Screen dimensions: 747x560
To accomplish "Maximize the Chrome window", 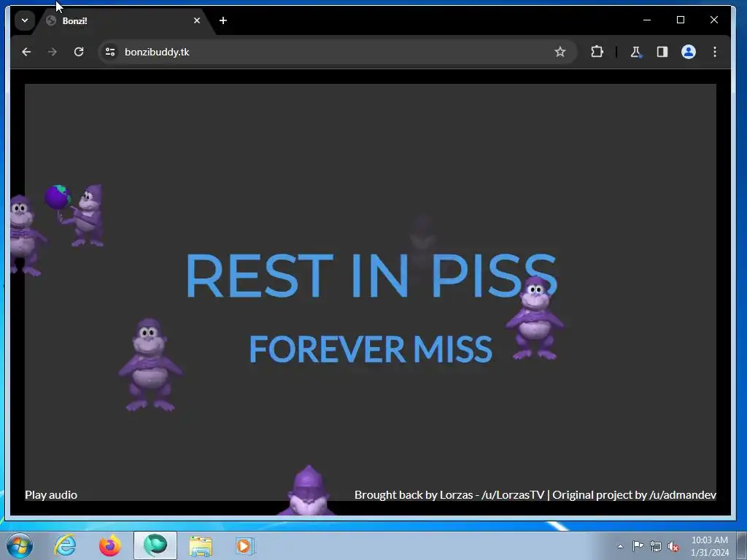I will 681,20.
